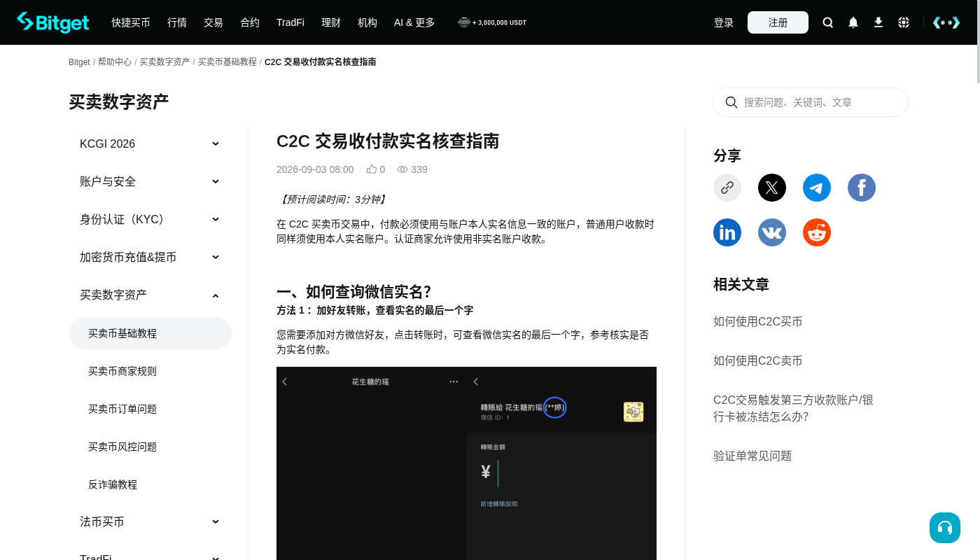Go to 买卖币基础教程 breadcrumb
Screen dimensions: 980x560
[227, 62]
